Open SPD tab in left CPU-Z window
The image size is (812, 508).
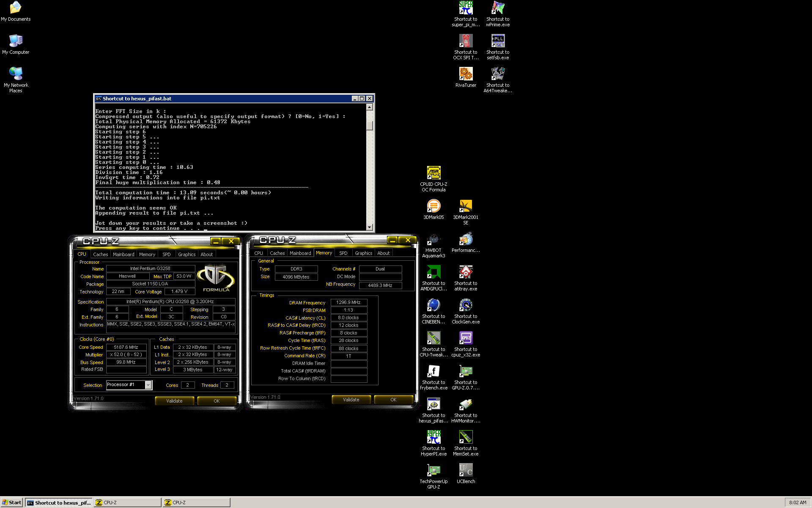[x=167, y=254]
